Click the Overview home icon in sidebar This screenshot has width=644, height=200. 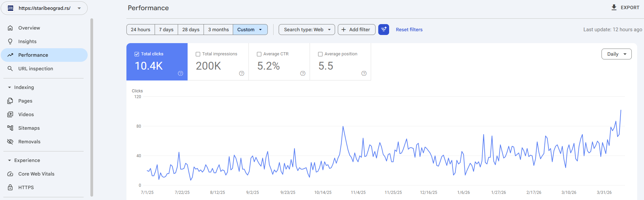pos(10,28)
